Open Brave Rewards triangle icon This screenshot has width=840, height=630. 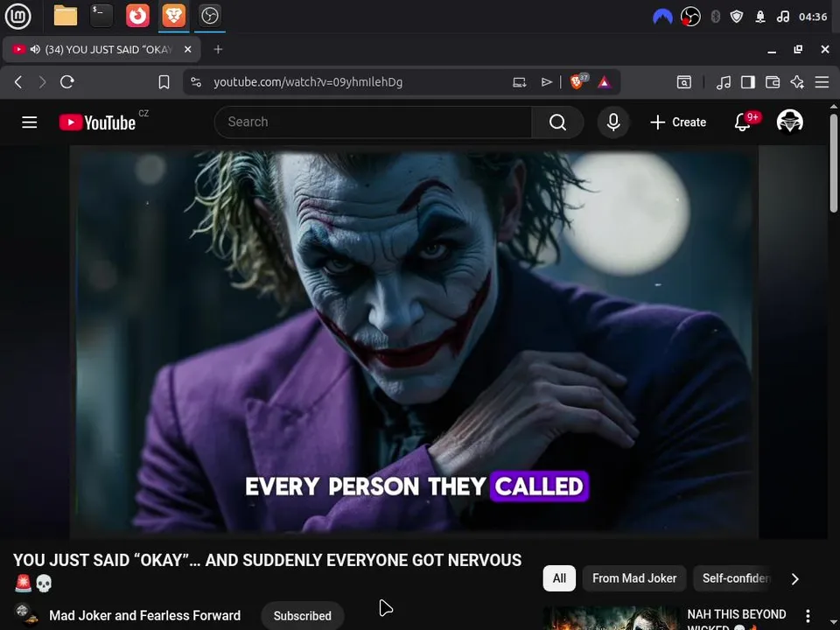click(604, 82)
